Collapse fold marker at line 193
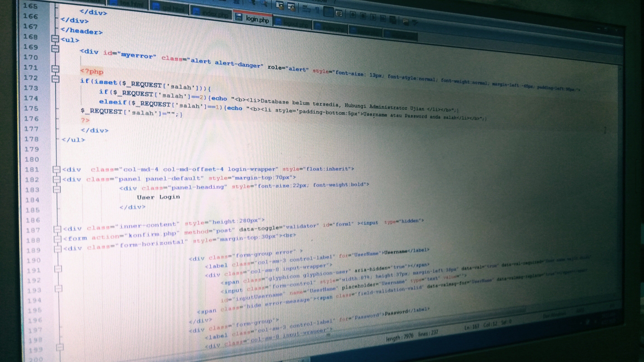 pos(59,289)
